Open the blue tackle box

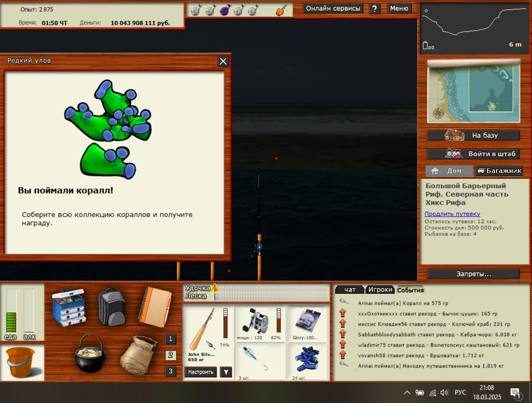[69, 307]
